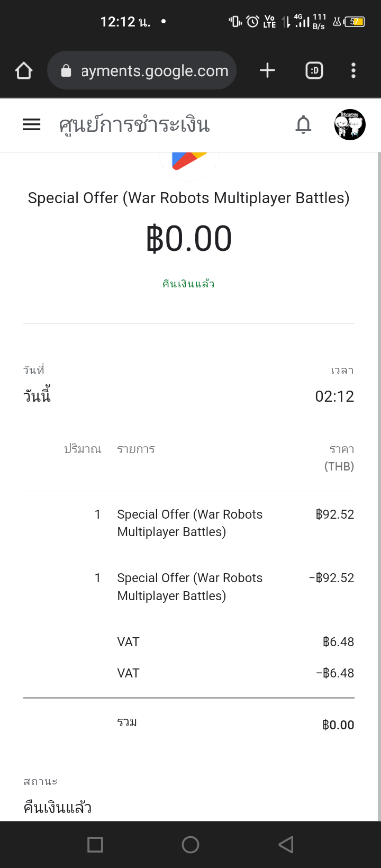
Task: Tap the Android back navigation button
Action: (286, 845)
